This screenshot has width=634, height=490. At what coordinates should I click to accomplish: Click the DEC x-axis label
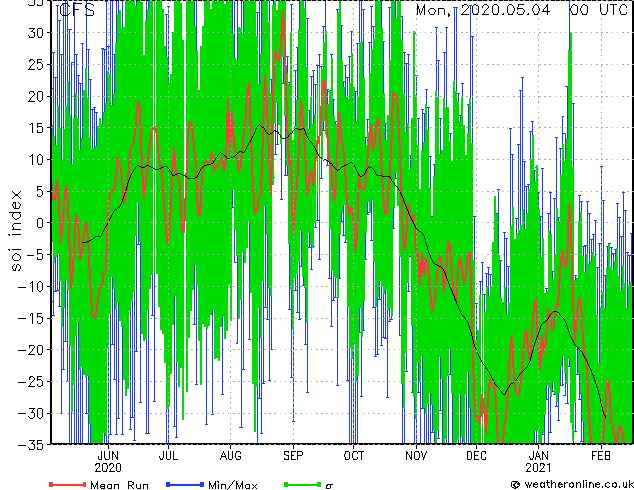(476, 456)
